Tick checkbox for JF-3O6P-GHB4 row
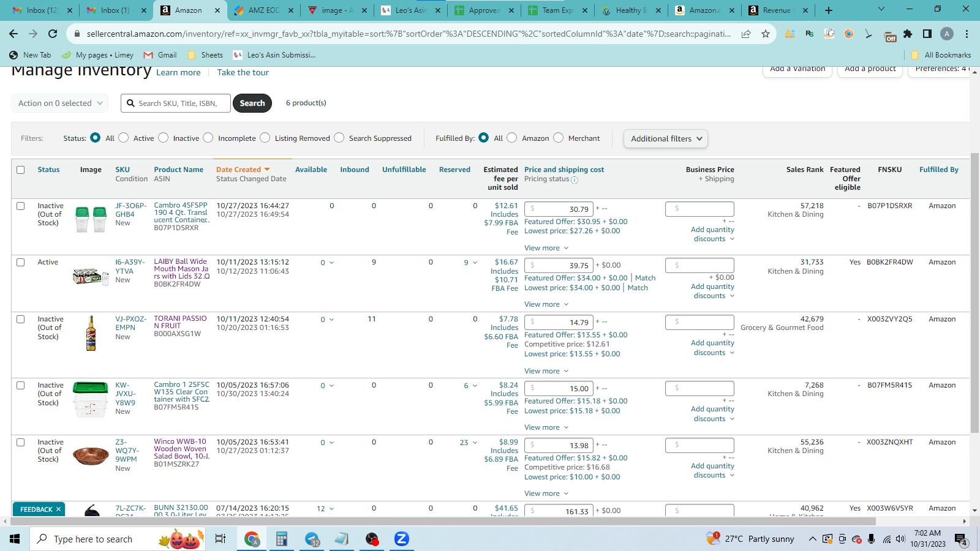980x551 pixels. pos(21,206)
